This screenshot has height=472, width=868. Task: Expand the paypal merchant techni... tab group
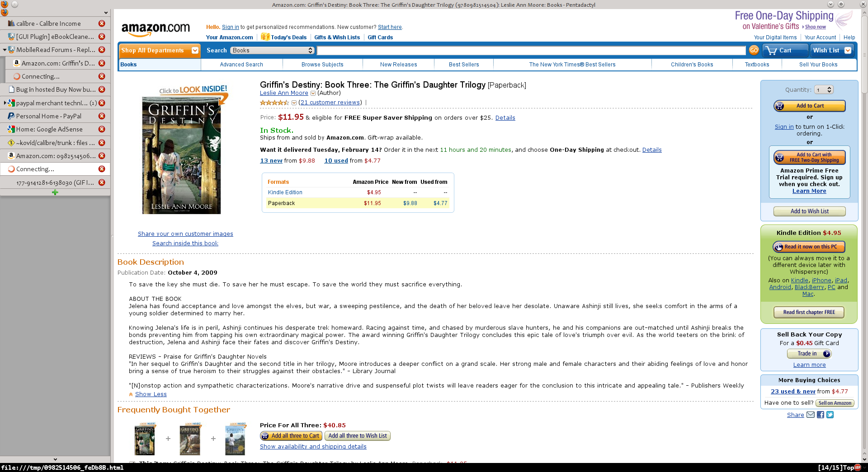point(5,103)
